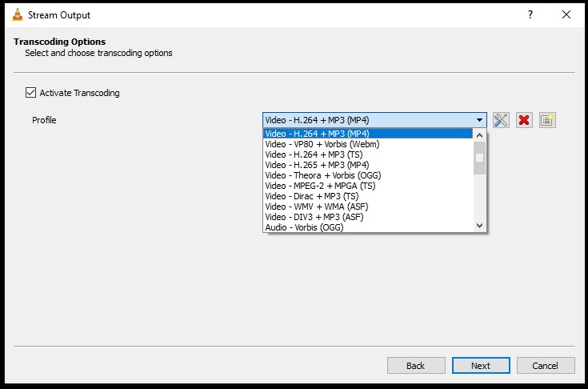This screenshot has height=389, width=588.
Task: Choose Video - Theora + Vorbis (OGG)
Action: (x=368, y=175)
